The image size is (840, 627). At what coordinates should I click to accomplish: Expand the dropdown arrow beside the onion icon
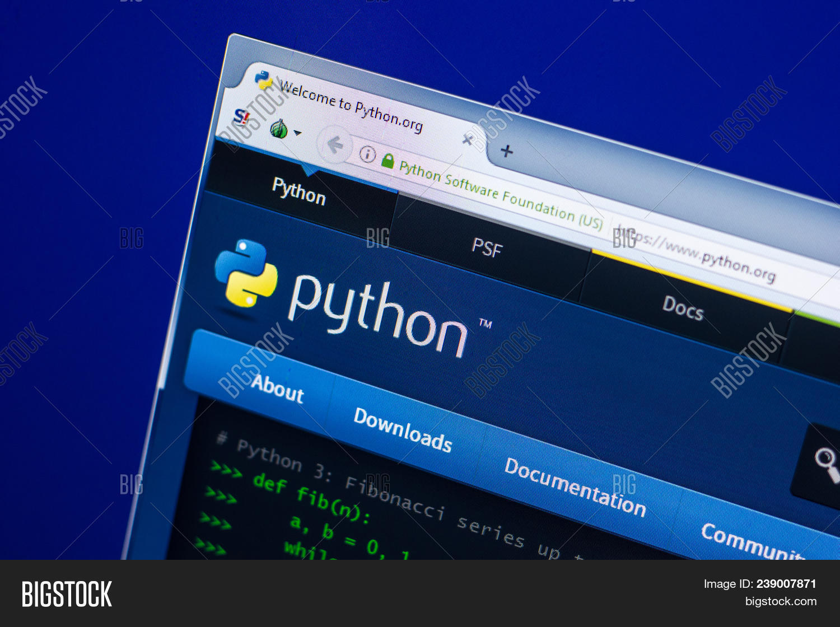pyautogui.click(x=297, y=133)
